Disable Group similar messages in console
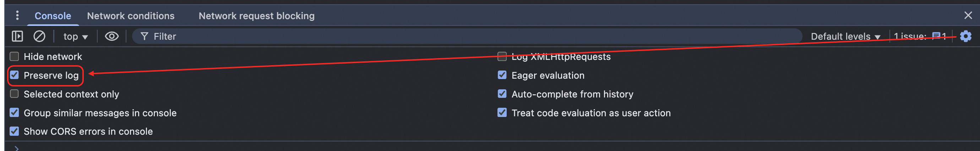 coord(15,113)
